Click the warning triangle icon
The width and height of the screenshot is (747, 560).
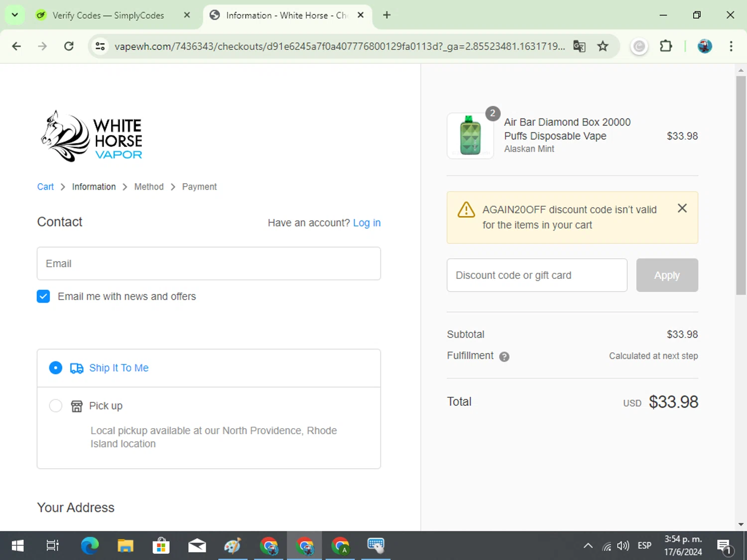coord(466,210)
